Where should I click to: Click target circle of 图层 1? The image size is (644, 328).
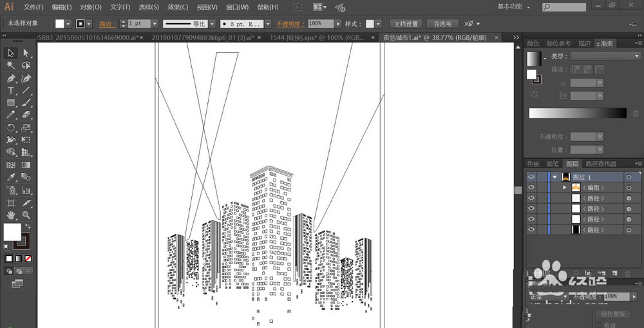(629, 177)
